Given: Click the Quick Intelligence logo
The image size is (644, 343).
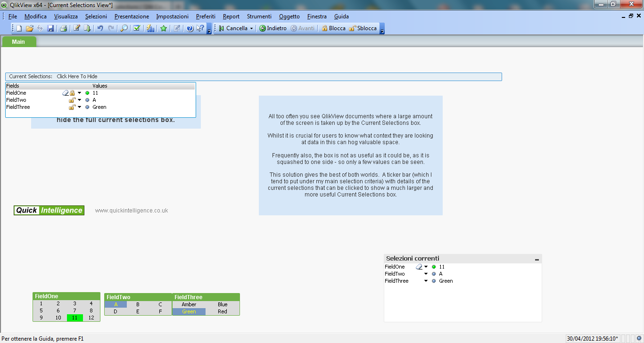Looking at the screenshot, I should tap(49, 211).
